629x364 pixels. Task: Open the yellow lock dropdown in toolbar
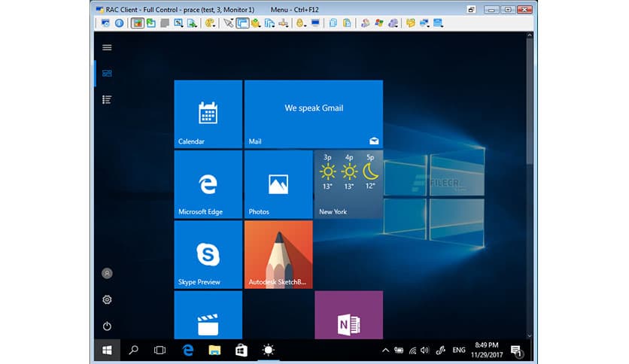(301, 23)
